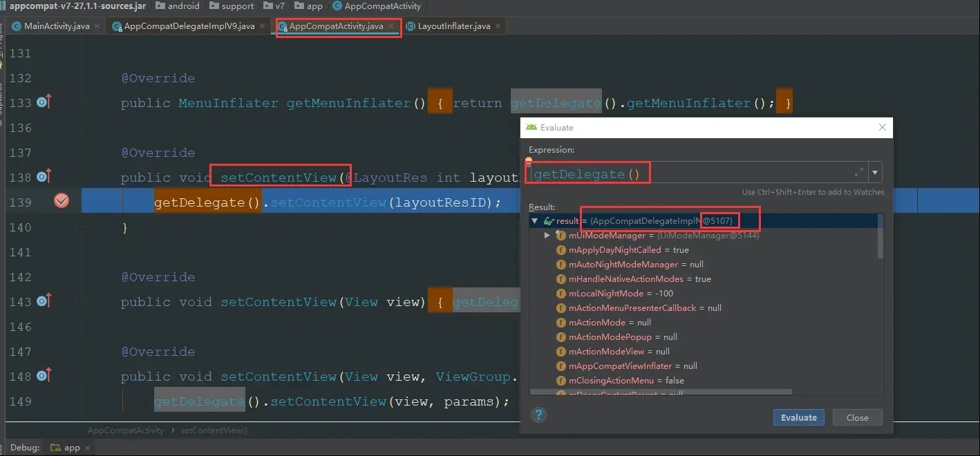980x456 pixels.
Task: Select the AppCompatActivity.java tab
Action: point(337,26)
